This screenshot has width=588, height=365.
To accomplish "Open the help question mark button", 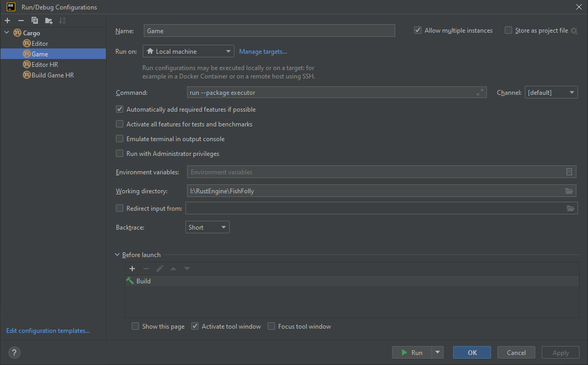I will coord(15,352).
